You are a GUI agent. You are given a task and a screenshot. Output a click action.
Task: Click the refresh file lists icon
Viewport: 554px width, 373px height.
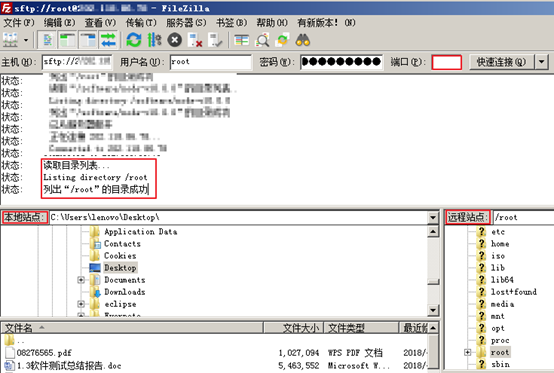click(x=134, y=40)
